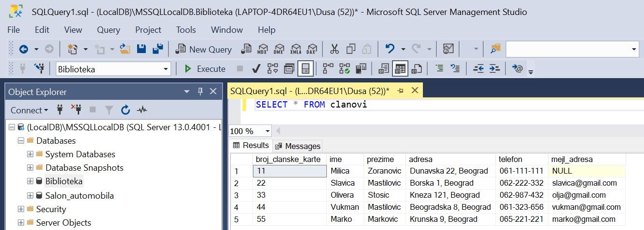Open the File menu
This screenshot has width=644, height=230.
coord(14,30)
